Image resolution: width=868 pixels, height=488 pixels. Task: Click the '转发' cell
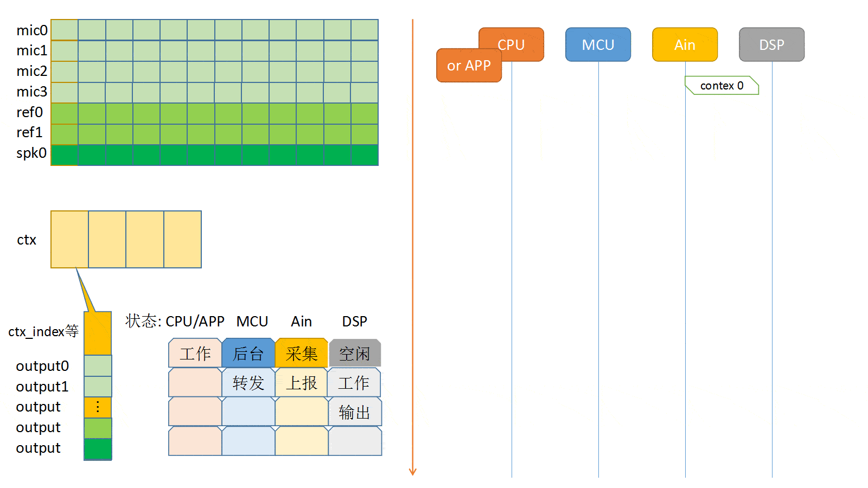point(248,383)
